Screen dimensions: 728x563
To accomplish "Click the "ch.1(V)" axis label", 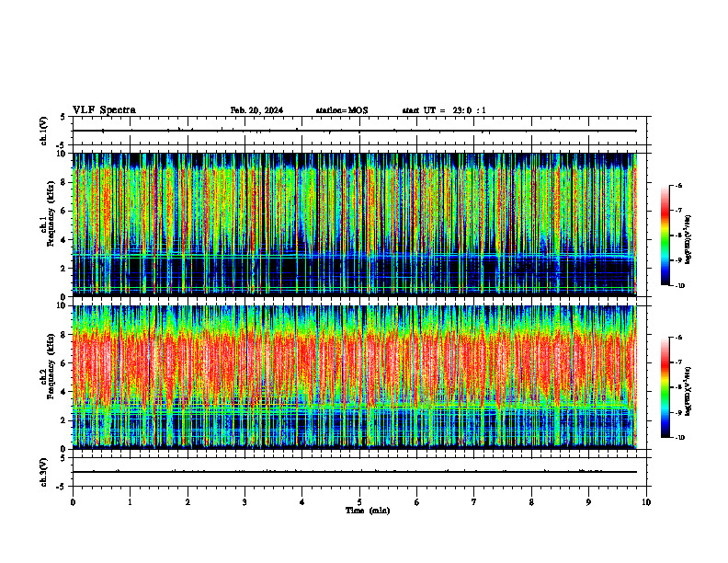I will coord(43,131).
